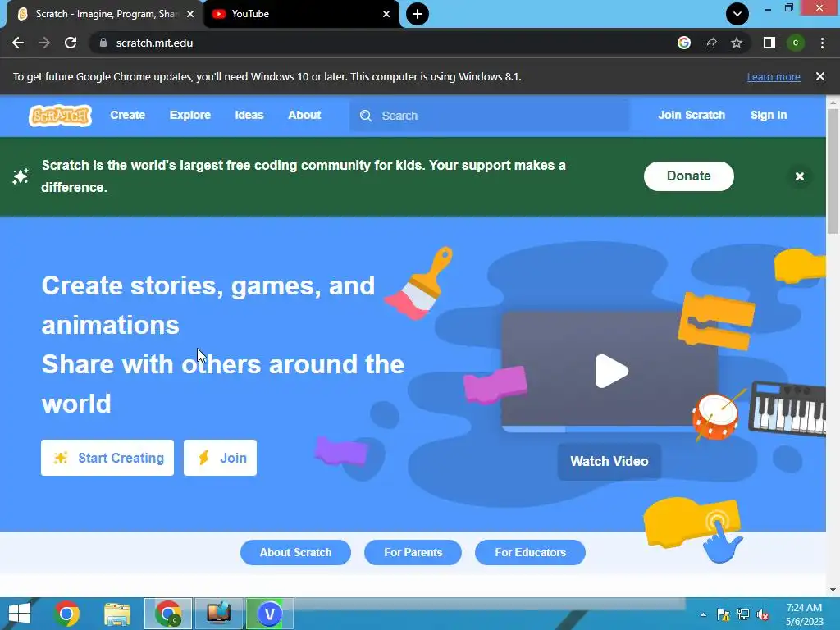This screenshot has height=630, width=840.
Task: Open the About menu item
Action: (304, 115)
